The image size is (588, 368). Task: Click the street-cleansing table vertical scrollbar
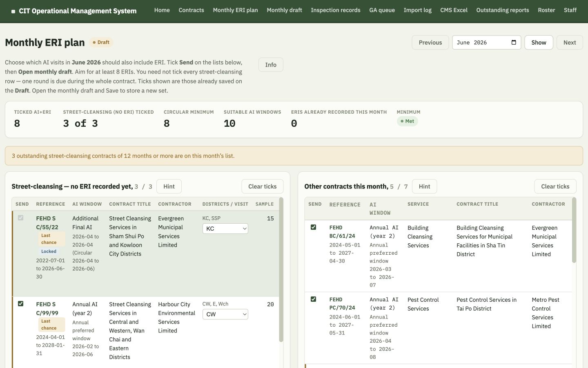coord(281,270)
